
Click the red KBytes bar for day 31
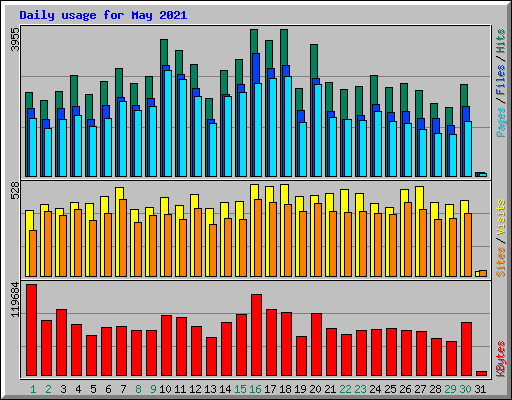tap(482, 373)
